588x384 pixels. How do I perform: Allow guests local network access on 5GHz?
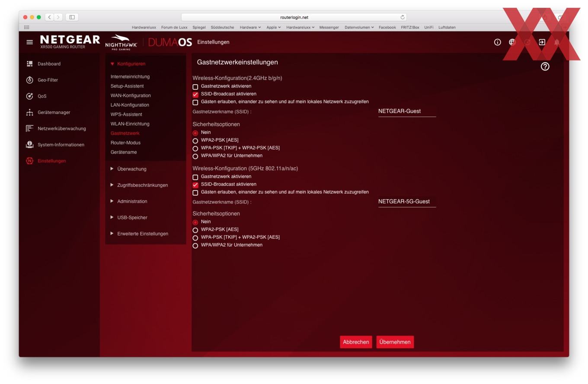[x=195, y=193]
